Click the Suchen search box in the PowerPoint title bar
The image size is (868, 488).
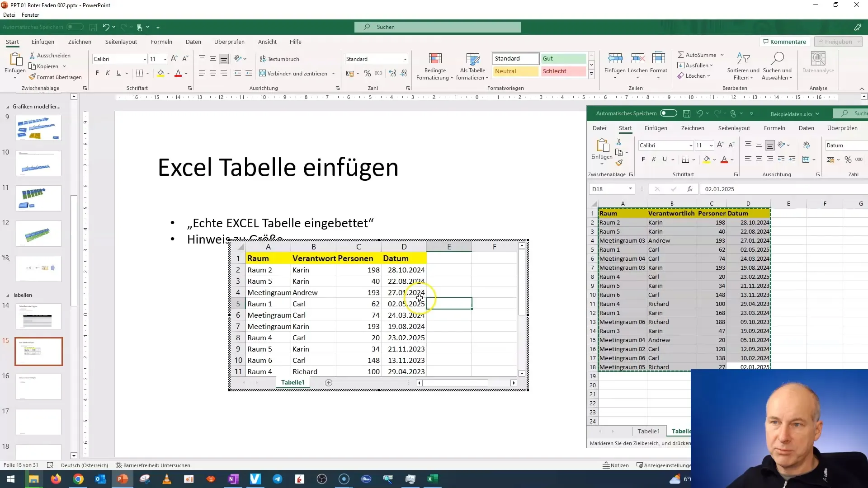(x=438, y=27)
